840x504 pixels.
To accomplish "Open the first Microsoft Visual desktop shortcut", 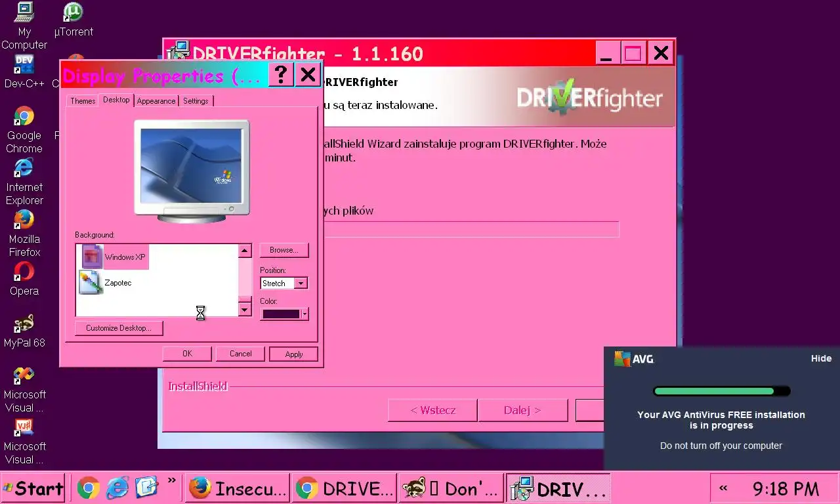I will (24, 388).
